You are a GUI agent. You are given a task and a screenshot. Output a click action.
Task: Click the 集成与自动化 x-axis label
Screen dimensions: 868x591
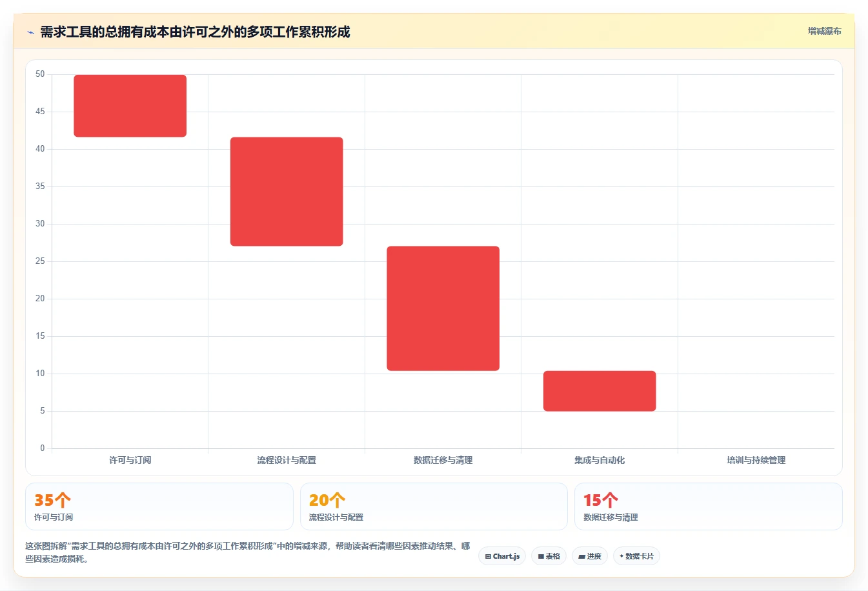pos(600,460)
